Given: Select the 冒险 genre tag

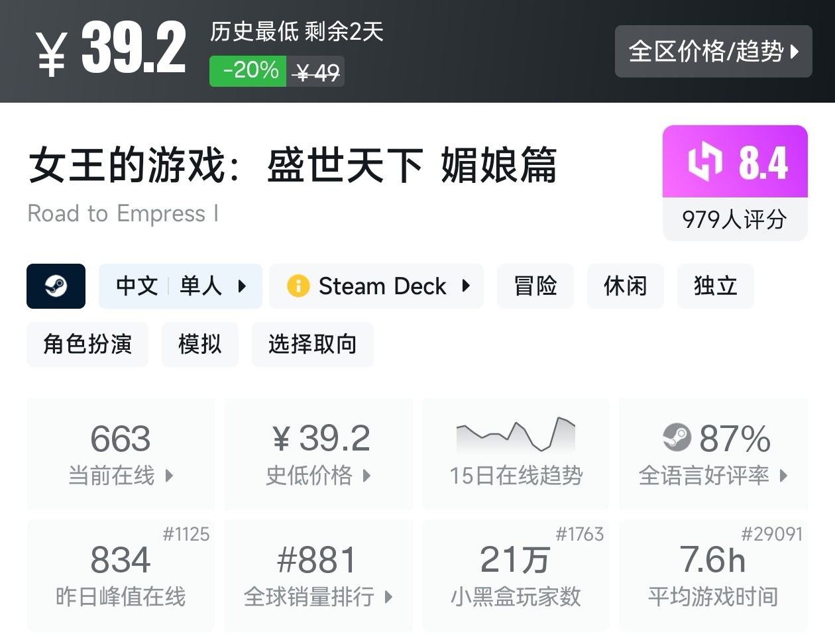Looking at the screenshot, I should click(535, 286).
